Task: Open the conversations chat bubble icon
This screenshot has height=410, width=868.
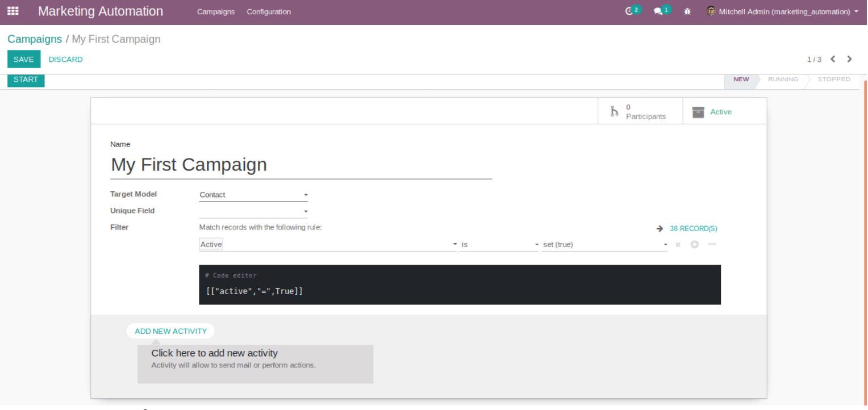Action: [x=658, y=11]
